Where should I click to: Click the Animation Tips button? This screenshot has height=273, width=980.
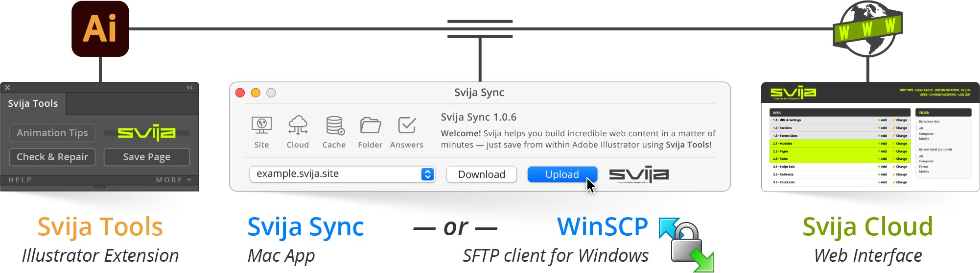click(52, 133)
